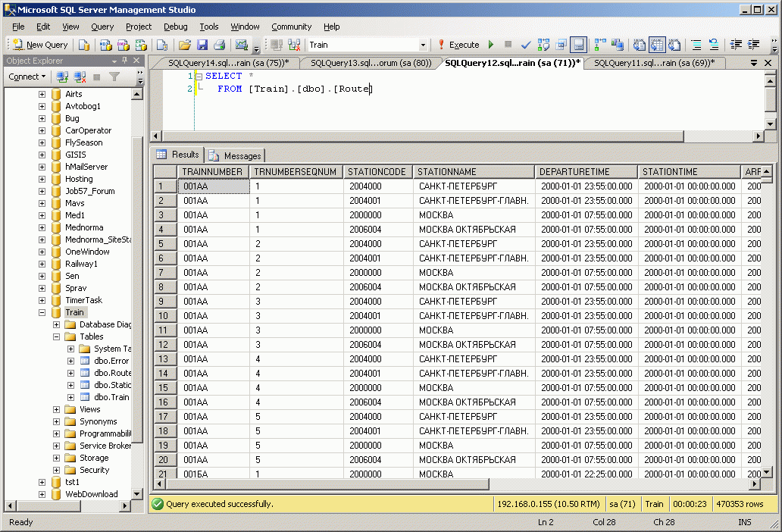782x532 pixels.
Task: Open Analysis Services DMX Query
Action: (124, 45)
